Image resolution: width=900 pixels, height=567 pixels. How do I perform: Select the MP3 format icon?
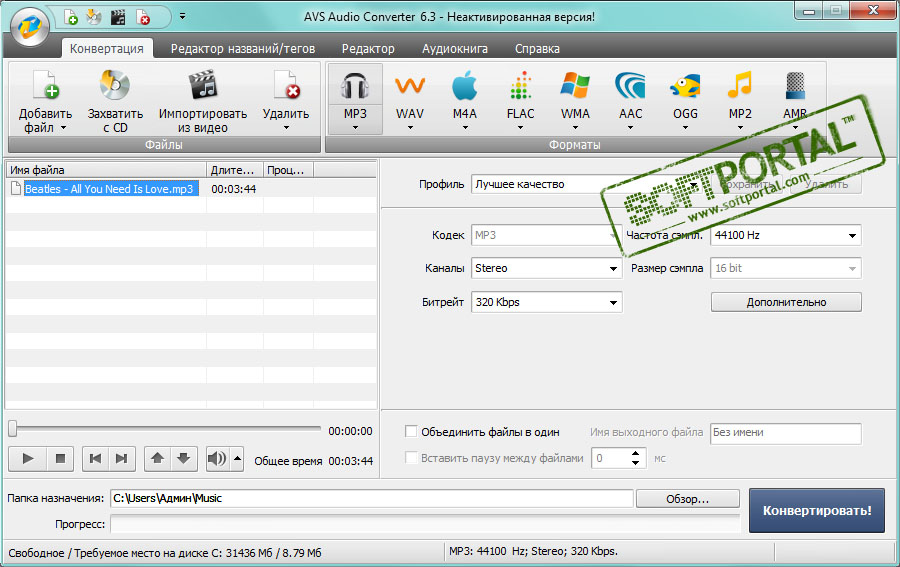point(355,87)
